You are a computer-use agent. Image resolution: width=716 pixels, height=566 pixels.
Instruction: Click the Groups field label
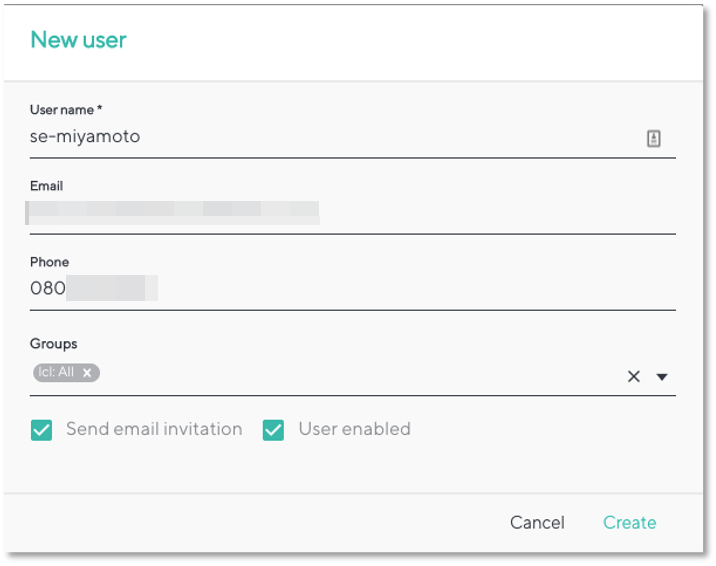coord(53,344)
